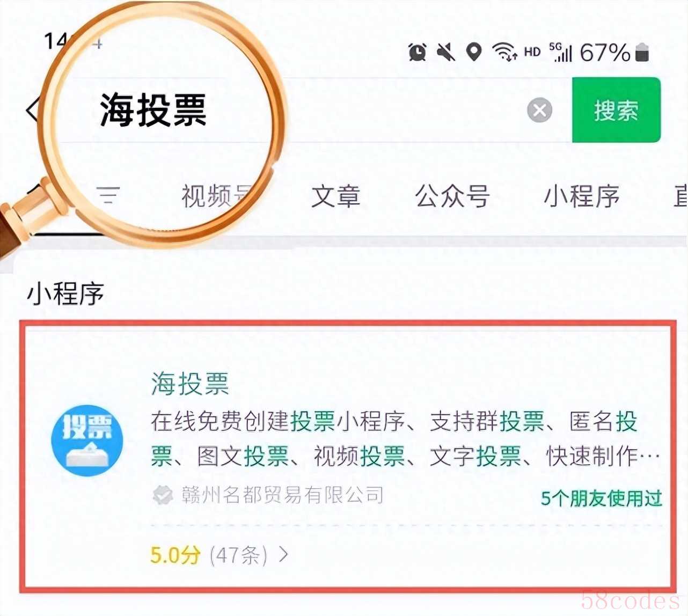The height and width of the screenshot is (616, 688).
Task: Switch to the 文章 tab
Action: (336, 196)
